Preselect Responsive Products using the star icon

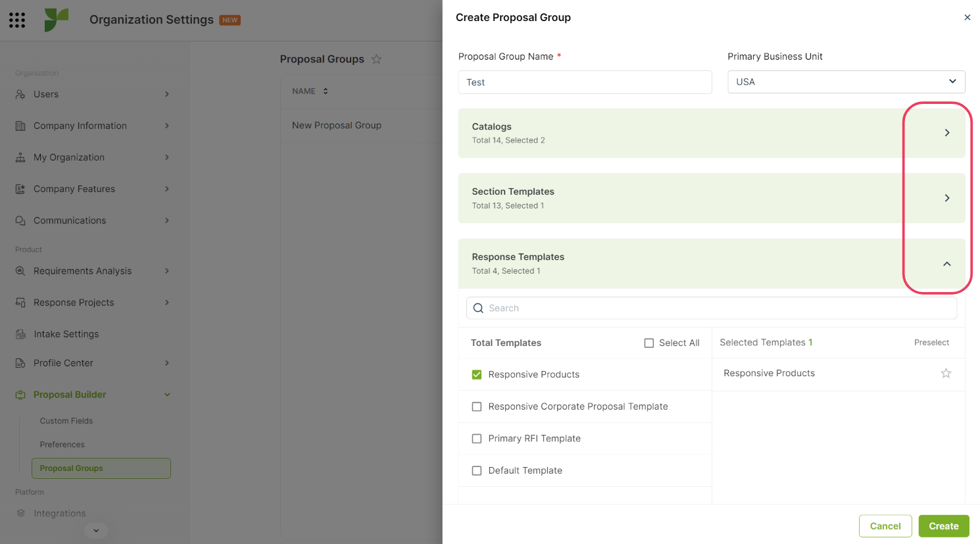pos(946,373)
